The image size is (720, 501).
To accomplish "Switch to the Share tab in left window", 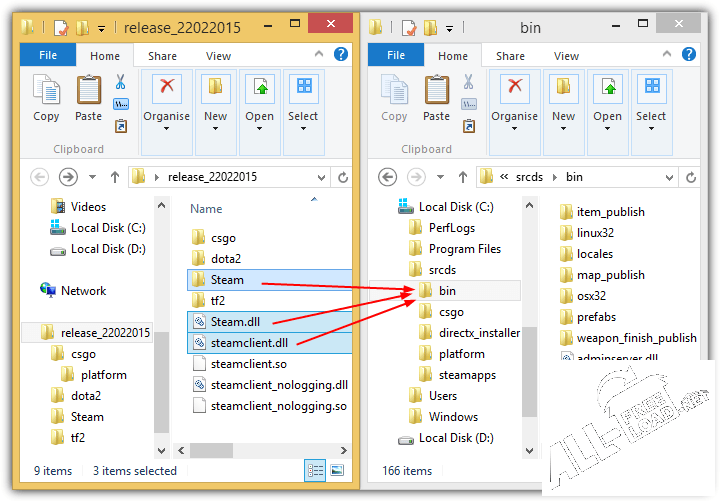I will click(x=162, y=56).
